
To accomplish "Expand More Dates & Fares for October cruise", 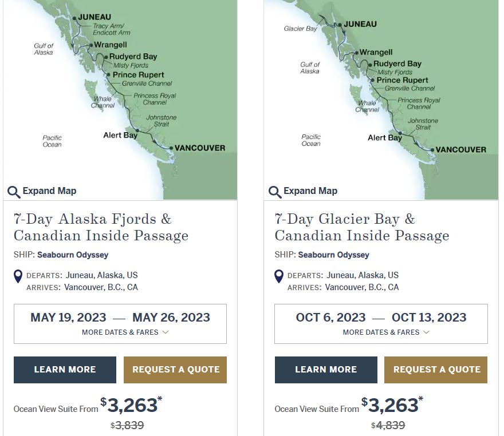I will [x=386, y=332].
